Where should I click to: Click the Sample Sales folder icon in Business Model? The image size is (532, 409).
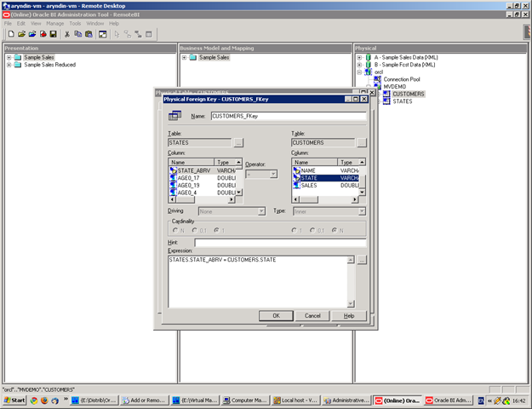tap(192, 57)
